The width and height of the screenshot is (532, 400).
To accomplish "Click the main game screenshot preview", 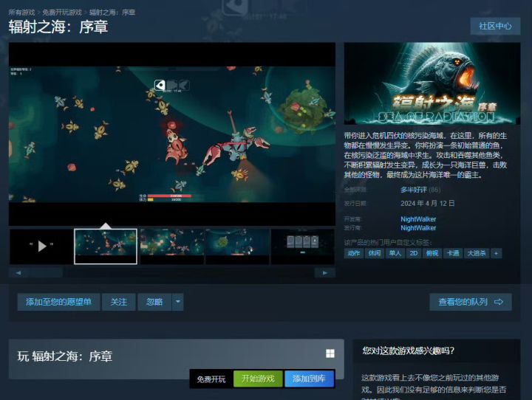I will pyautogui.click(x=172, y=134).
